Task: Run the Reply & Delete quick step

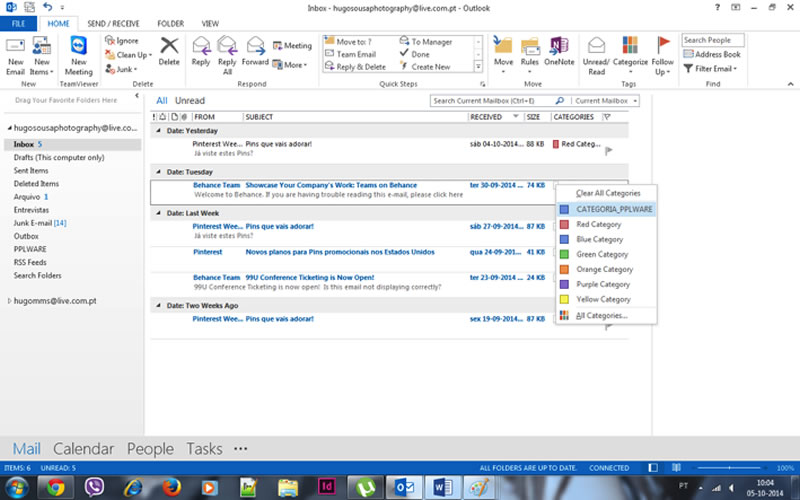Action: [356, 67]
